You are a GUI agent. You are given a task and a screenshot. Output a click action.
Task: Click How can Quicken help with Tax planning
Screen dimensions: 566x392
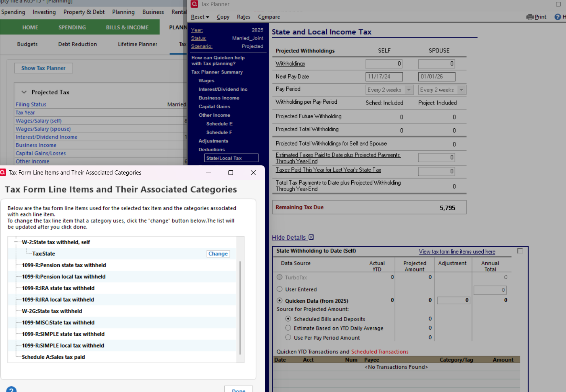click(218, 60)
